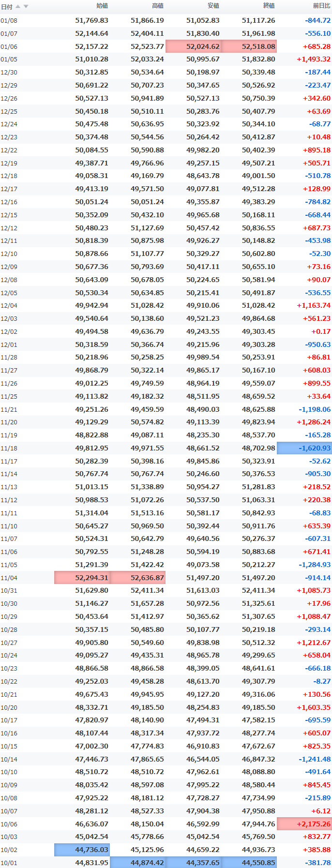This screenshot has height=868, width=332.
Task: Click the 高値 column header
Action: click(x=158, y=6)
